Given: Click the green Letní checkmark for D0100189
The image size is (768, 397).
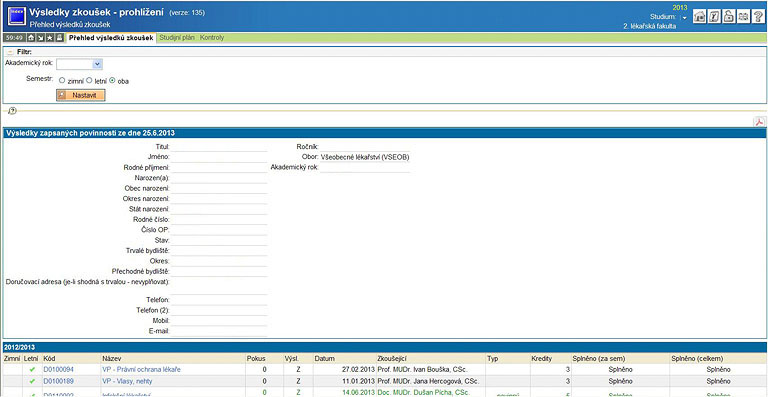Looking at the screenshot, I should [32, 381].
